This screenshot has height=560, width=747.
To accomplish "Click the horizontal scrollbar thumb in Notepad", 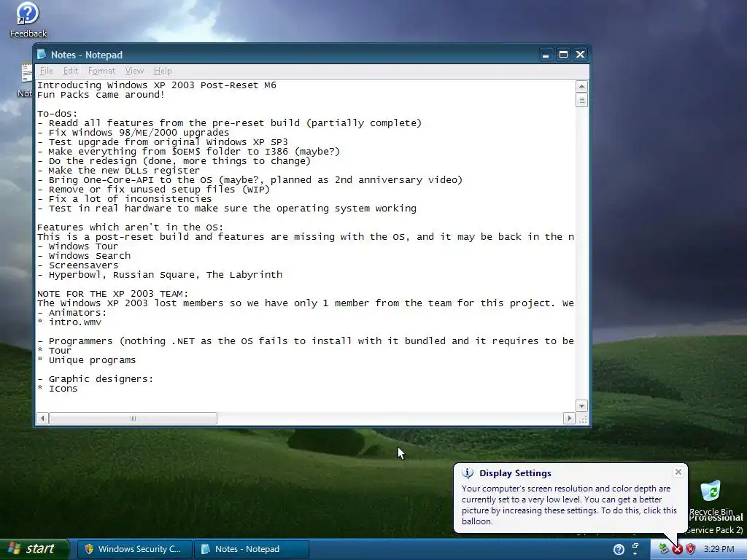I will tap(133, 419).
